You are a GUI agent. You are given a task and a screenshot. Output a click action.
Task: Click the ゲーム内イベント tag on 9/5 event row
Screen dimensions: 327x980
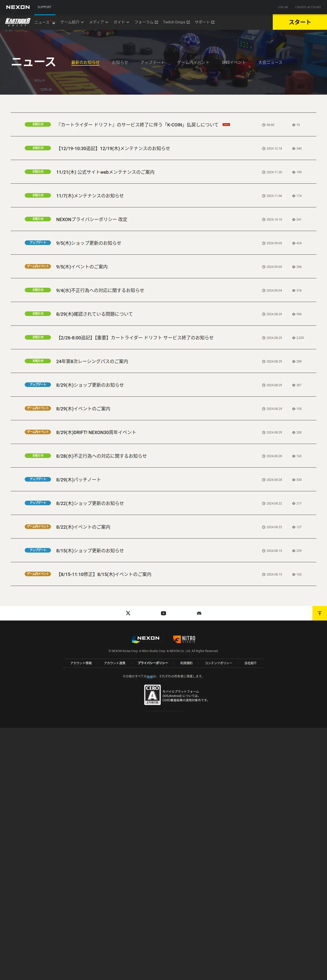(38, 266)
